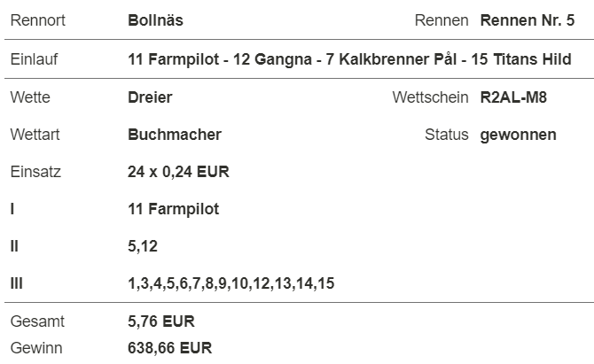Click the Bollnäs race location value

tap(155, 20)
